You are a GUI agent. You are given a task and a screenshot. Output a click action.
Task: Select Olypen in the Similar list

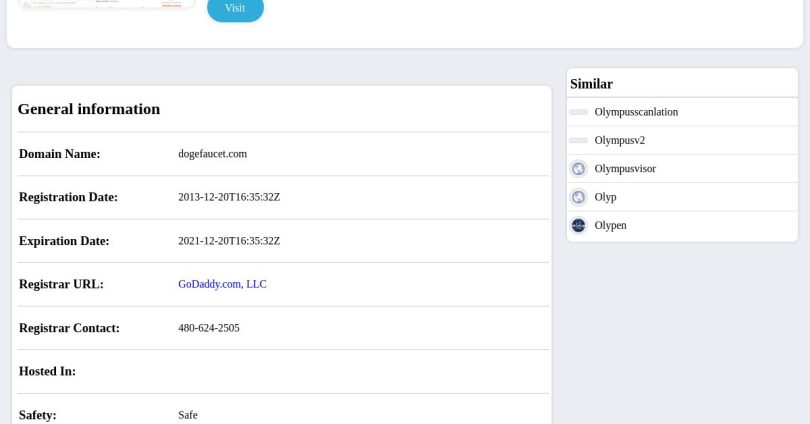coord(610,226)
